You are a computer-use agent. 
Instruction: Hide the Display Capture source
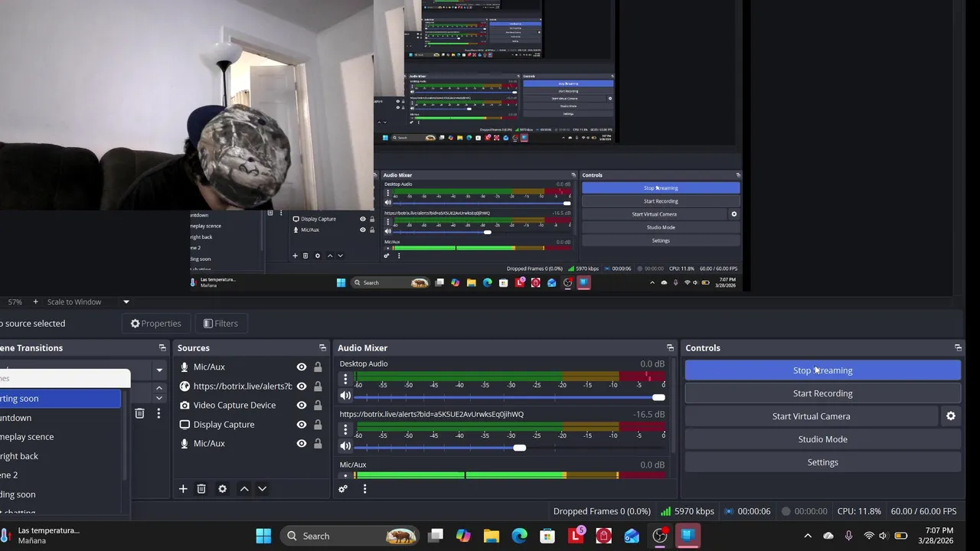click(302, 425)
